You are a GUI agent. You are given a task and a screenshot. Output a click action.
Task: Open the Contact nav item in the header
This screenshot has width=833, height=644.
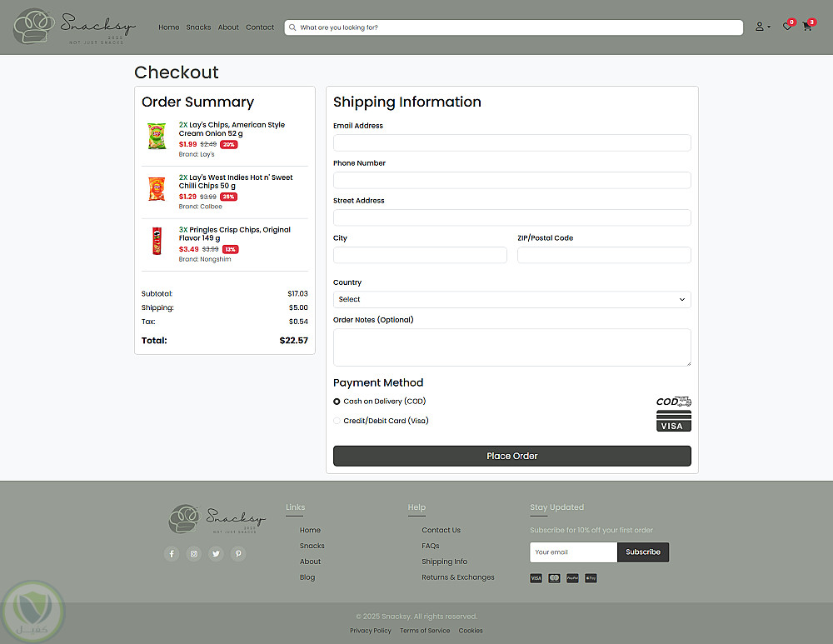click(x=260, y=27)
